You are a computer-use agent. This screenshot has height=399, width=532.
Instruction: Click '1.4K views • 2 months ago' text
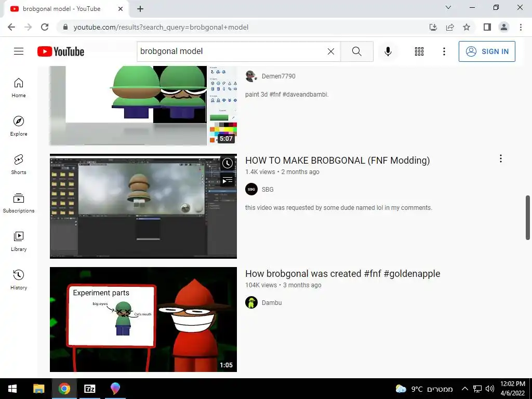[x=282, y=171]
